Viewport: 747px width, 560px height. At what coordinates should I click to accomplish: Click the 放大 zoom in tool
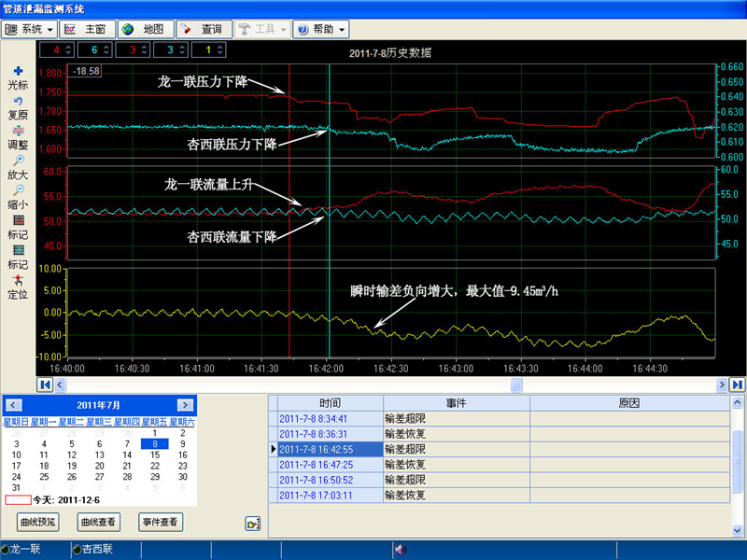[x=18, y=167]
